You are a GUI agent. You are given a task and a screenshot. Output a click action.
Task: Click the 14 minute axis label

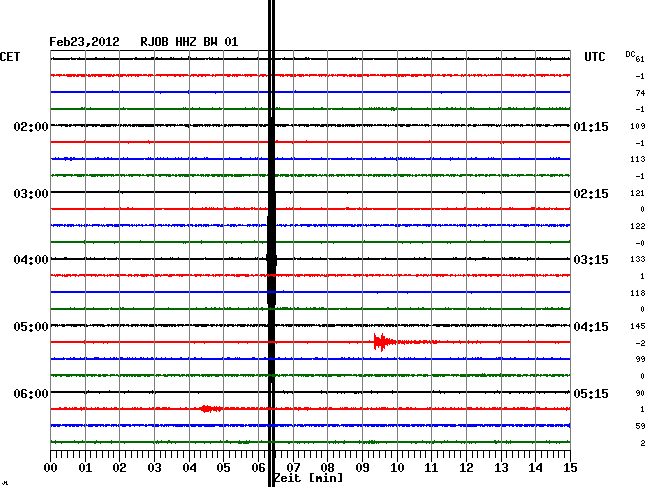coord(536,468)
